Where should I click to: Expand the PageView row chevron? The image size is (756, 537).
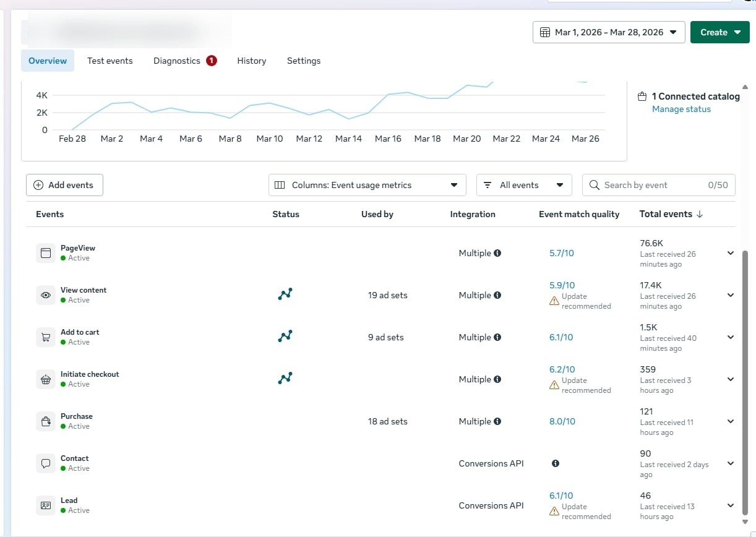(731, 253)
